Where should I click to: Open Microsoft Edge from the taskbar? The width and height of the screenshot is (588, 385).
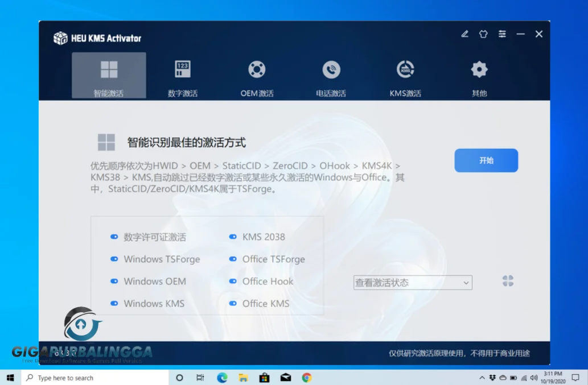pos(222,378)
